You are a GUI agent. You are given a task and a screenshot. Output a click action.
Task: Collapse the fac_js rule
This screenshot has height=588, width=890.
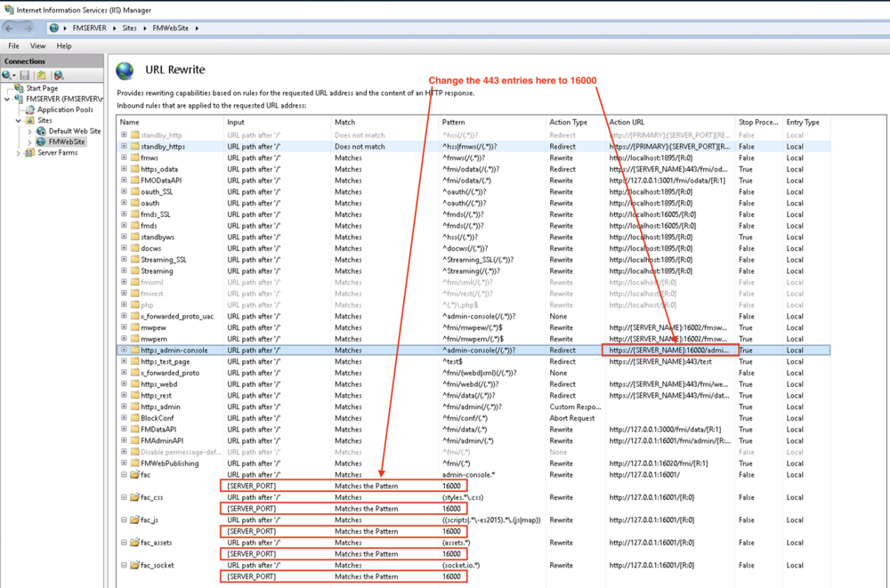pyautogui.click(x=124, y=520)
